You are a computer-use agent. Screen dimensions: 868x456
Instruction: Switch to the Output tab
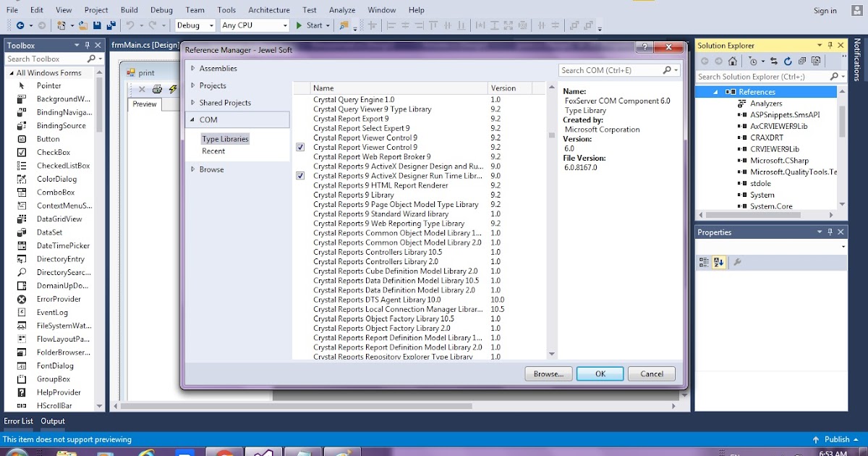pyautogui.click(x=52, y=421)
